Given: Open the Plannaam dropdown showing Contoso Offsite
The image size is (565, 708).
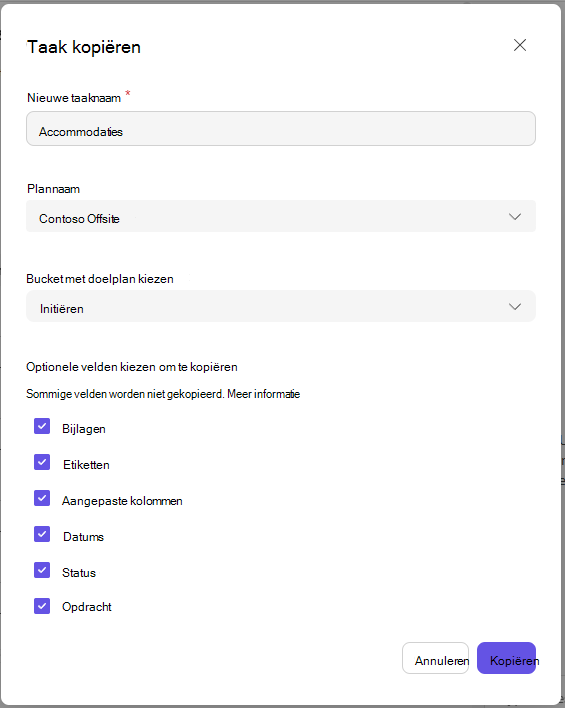Looking at the screenshot, I should pyautogui.click(x=281, y=216).
